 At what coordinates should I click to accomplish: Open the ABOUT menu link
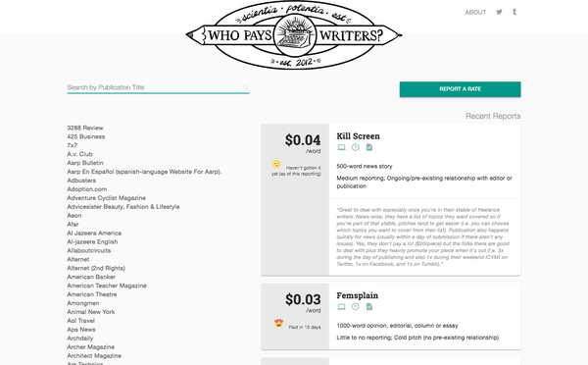(475, 13)
